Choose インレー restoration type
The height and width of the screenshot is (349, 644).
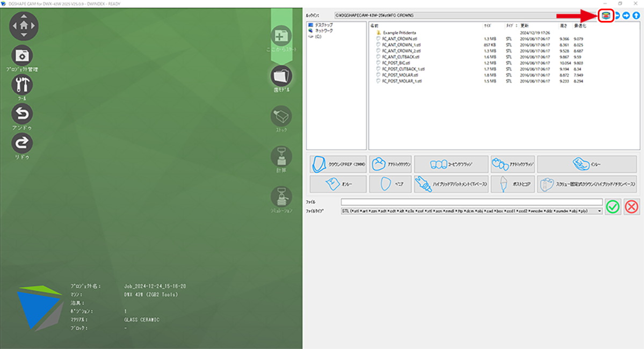point(587,164)
